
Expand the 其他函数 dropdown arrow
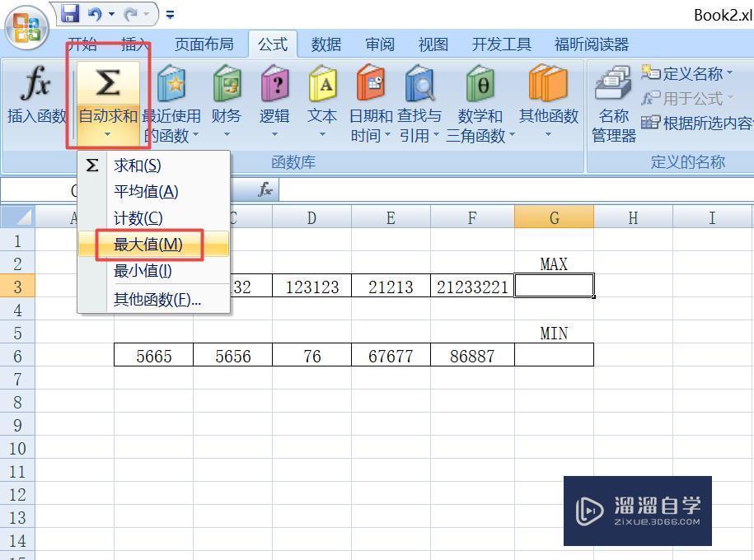(x=548, y=134)
